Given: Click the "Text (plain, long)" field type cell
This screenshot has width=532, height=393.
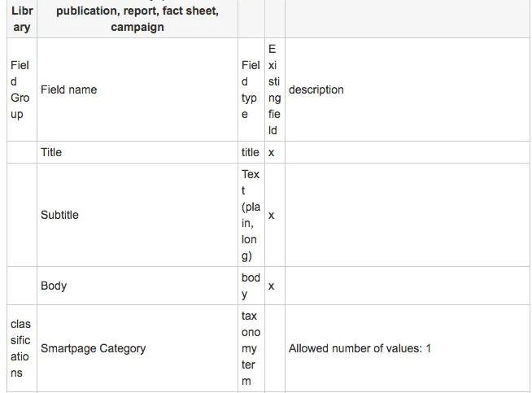Looking at the screenshot, I should pos(251,215).
